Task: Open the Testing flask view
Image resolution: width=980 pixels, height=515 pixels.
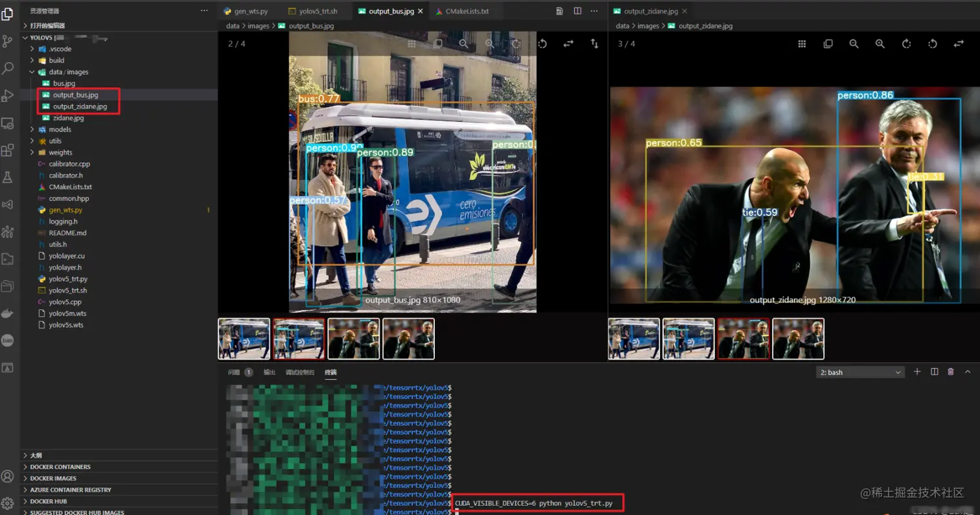Action: coord(8,177)
